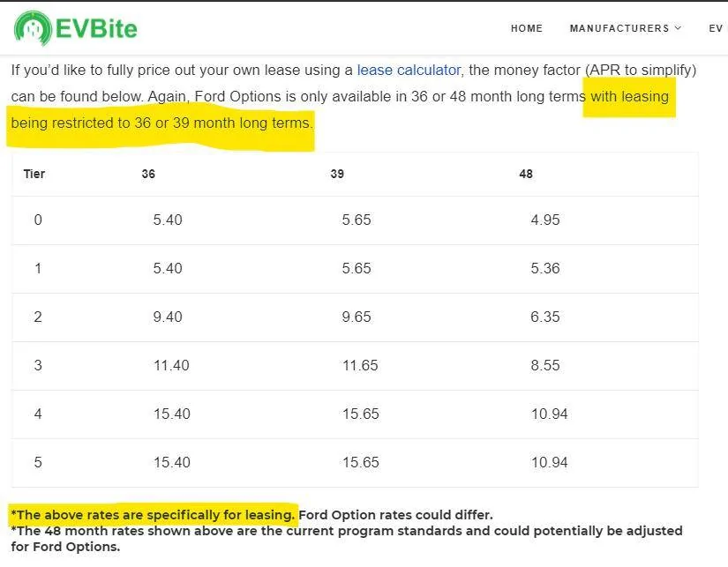This screenshot has width=728, height=567.
Task: Select Tier 5 row label
Action: pos(38,462)
